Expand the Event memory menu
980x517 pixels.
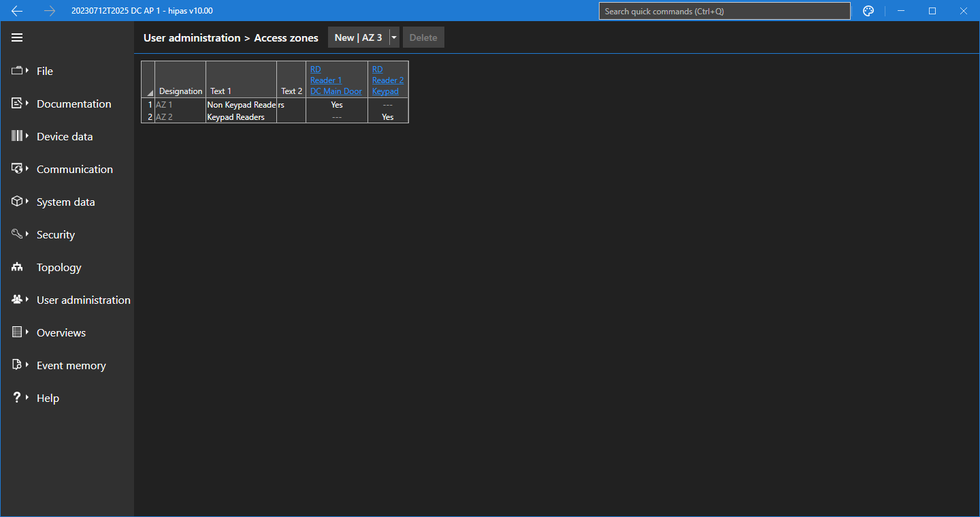click(71, 365)
